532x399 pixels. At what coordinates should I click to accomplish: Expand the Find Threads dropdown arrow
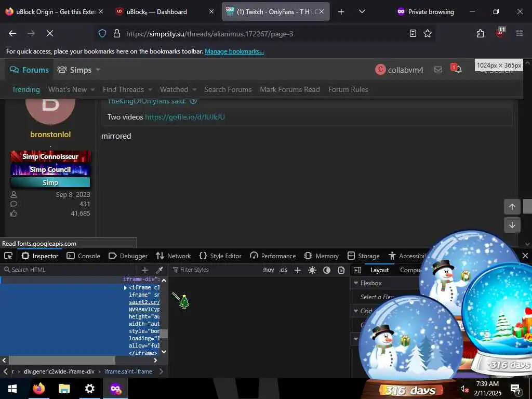pyautogui.click(x=150, y=89)
